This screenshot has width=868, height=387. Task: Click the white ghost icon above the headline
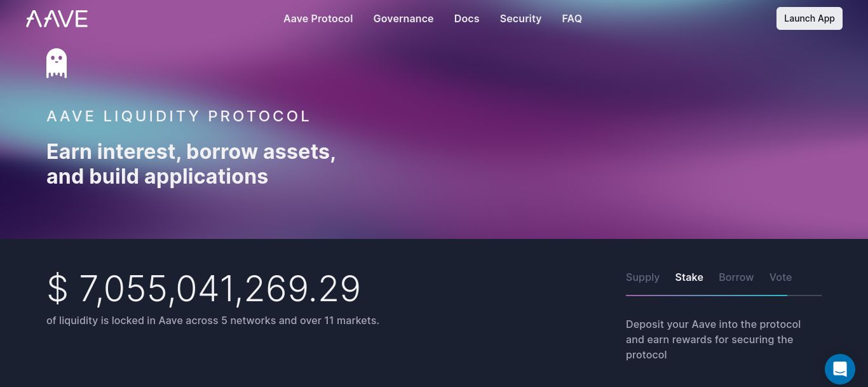click(x=57, y=63)
